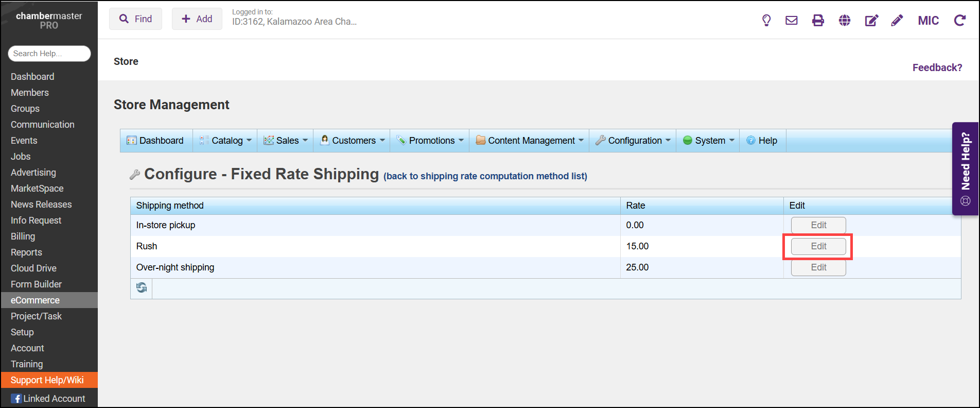Expand the Catalog dropdown menu
980x408 pixels.
[x=226, y=141]
